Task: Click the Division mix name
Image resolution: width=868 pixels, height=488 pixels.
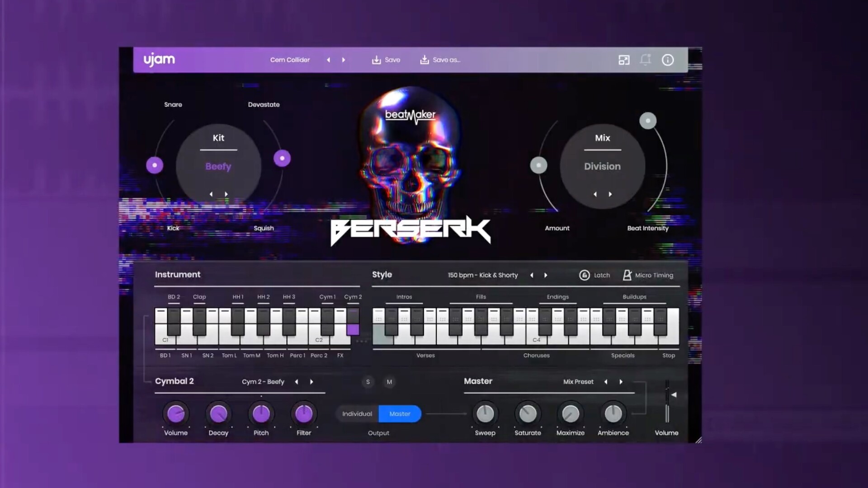Action: point(602,166)
